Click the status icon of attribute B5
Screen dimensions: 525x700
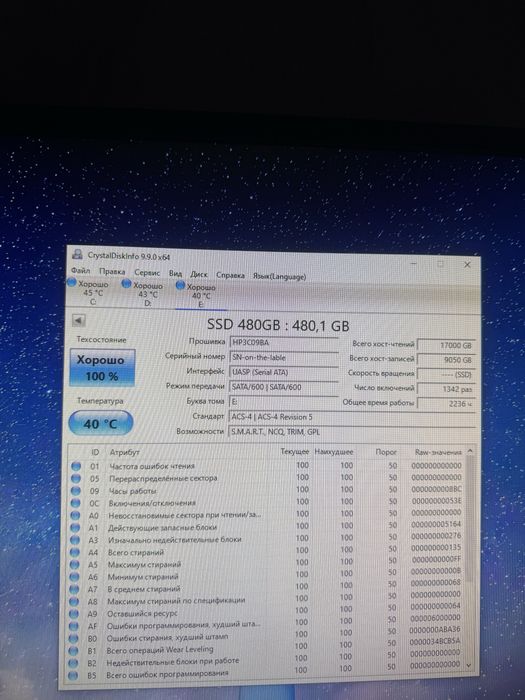(73, 675)
